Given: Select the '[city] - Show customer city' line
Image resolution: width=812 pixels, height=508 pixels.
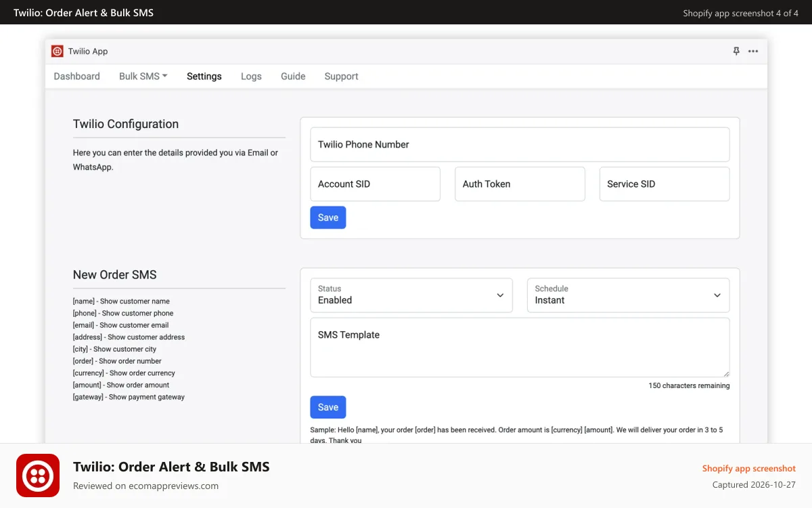Looking at the screenshot, I should 114,350.
